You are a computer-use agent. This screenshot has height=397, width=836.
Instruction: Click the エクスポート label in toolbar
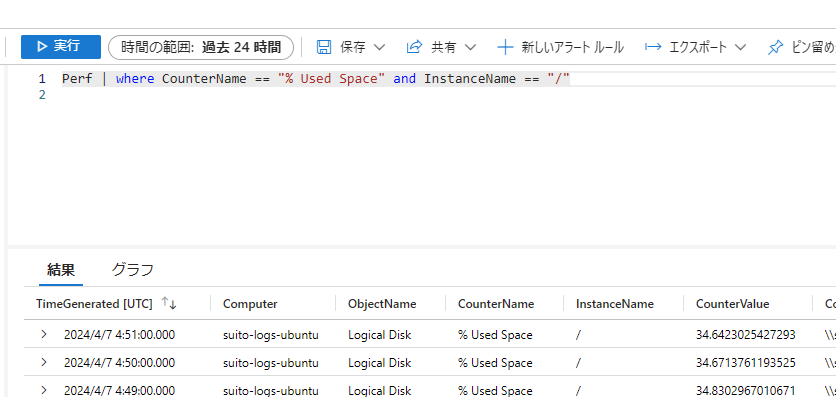698,47
